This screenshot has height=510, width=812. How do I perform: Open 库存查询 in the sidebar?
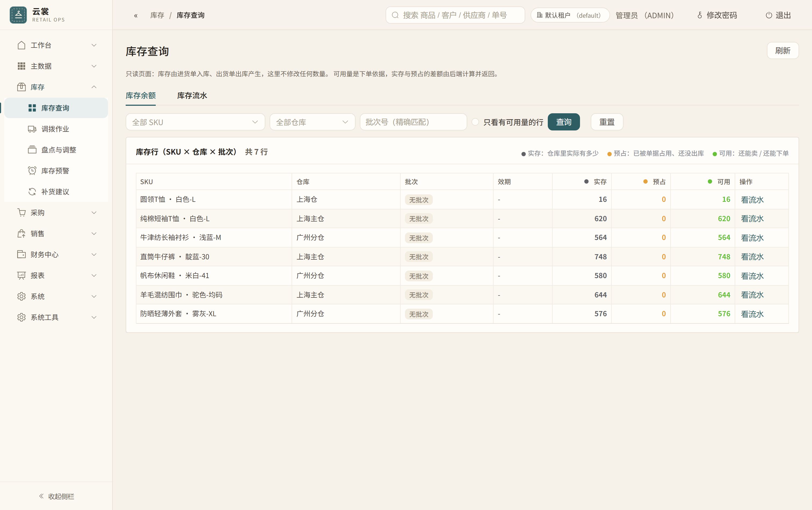point(56,108)
